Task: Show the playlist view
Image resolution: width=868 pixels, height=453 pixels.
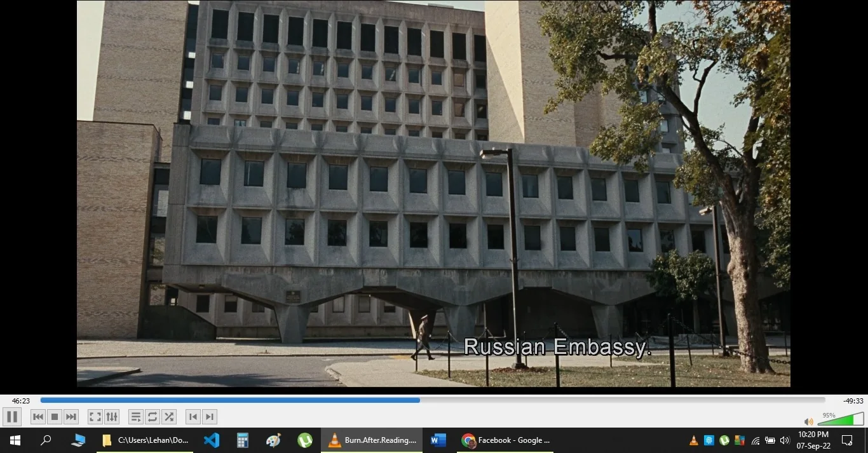Action: [136, 417]
